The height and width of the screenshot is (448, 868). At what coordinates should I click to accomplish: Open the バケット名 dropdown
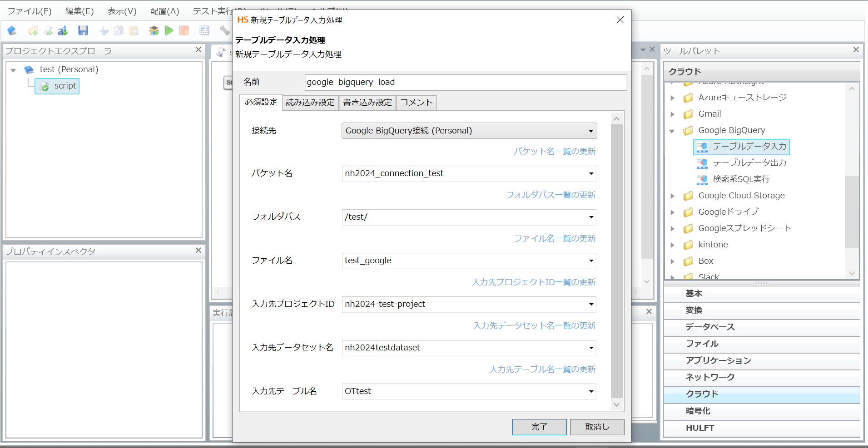coord(591,174)
